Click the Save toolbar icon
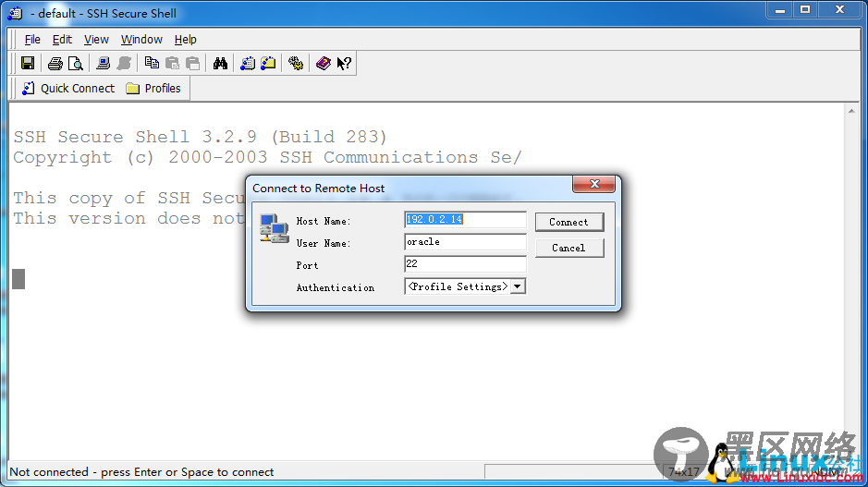 coord(28,63)
